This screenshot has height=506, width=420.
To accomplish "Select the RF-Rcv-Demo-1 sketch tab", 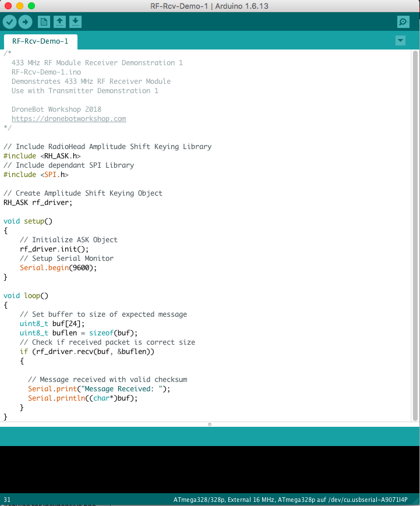I will [x=40, y=41].
